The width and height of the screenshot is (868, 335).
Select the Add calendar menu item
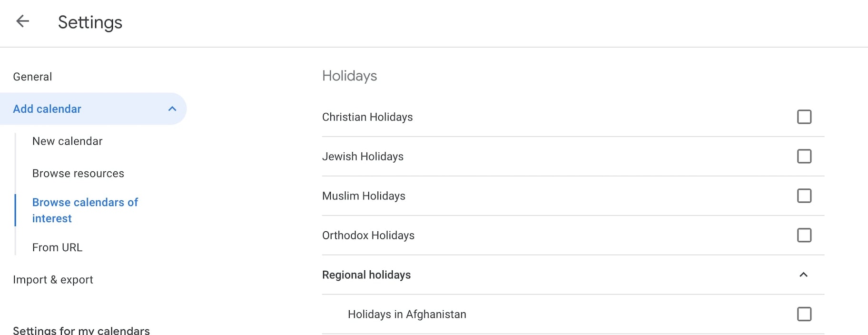[x=47, y=109]
